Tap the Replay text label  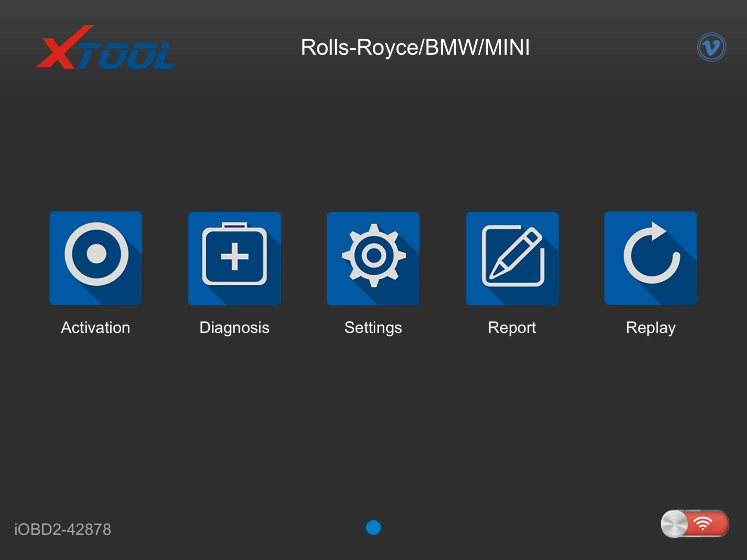(650, 328)
